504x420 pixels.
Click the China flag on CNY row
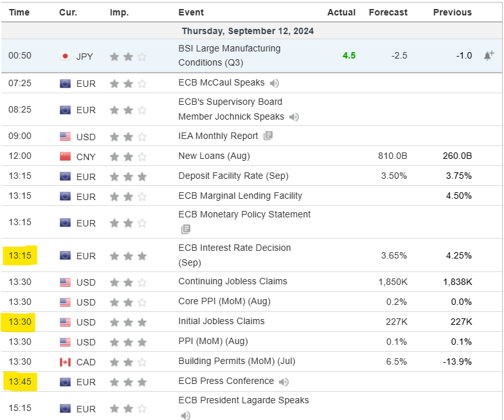click(65, 156)
